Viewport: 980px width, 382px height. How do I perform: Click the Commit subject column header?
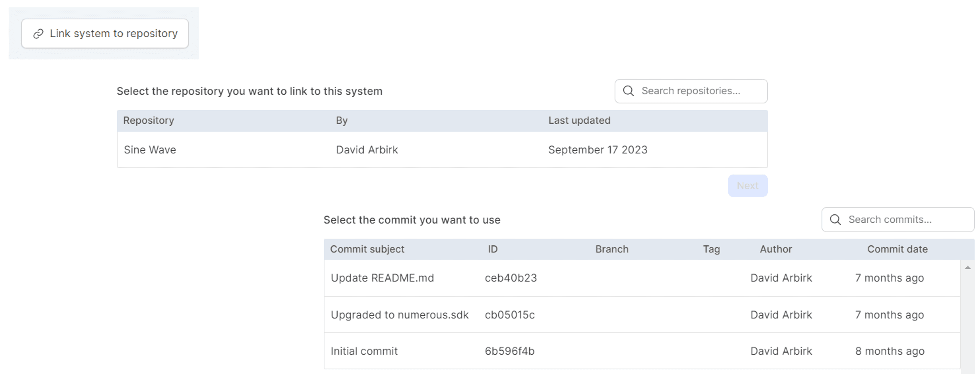tap(367, 249)
